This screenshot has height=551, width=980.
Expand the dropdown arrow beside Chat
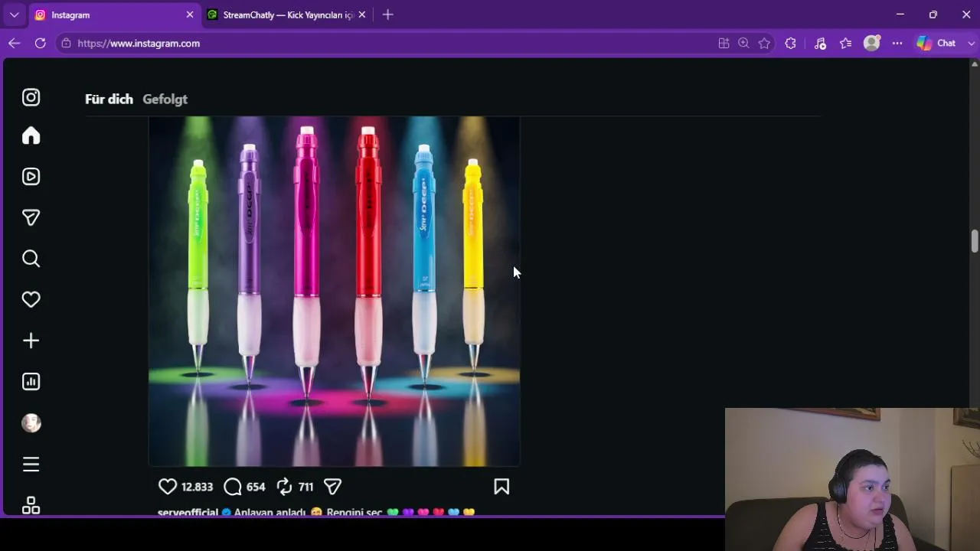tap(972, 44)
